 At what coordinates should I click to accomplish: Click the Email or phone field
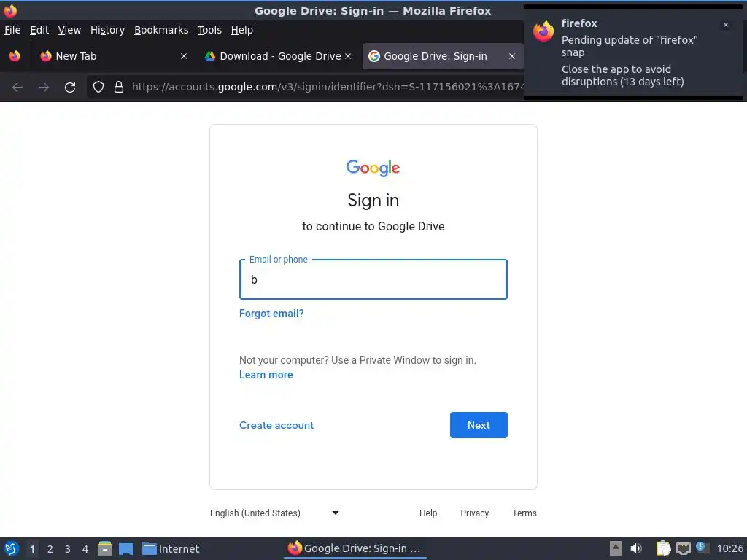pos(373,279)
